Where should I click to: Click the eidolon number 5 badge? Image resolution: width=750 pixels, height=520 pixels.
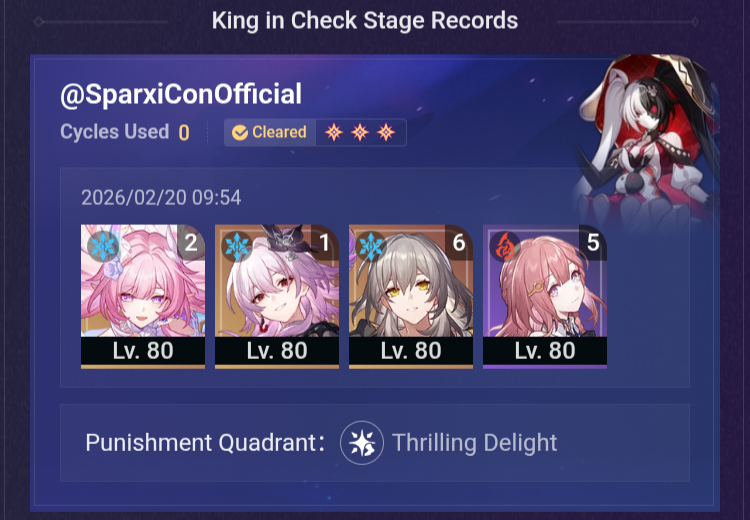point(593,243)
